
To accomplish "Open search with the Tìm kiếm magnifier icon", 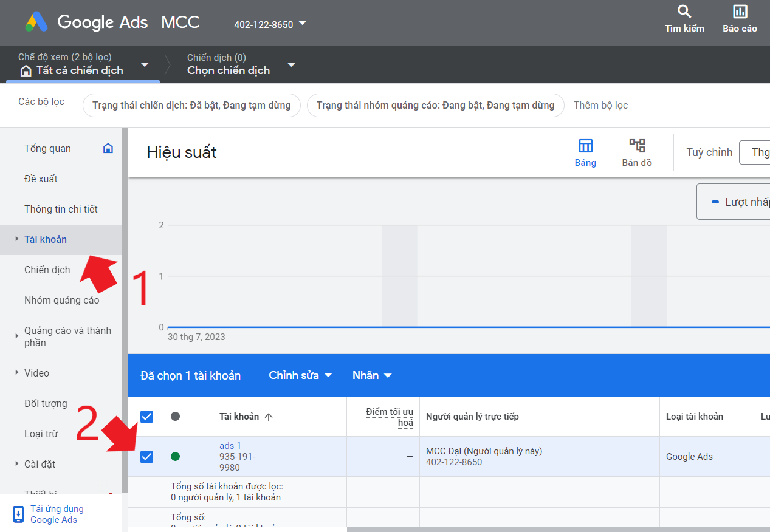I will click(684, 12).
